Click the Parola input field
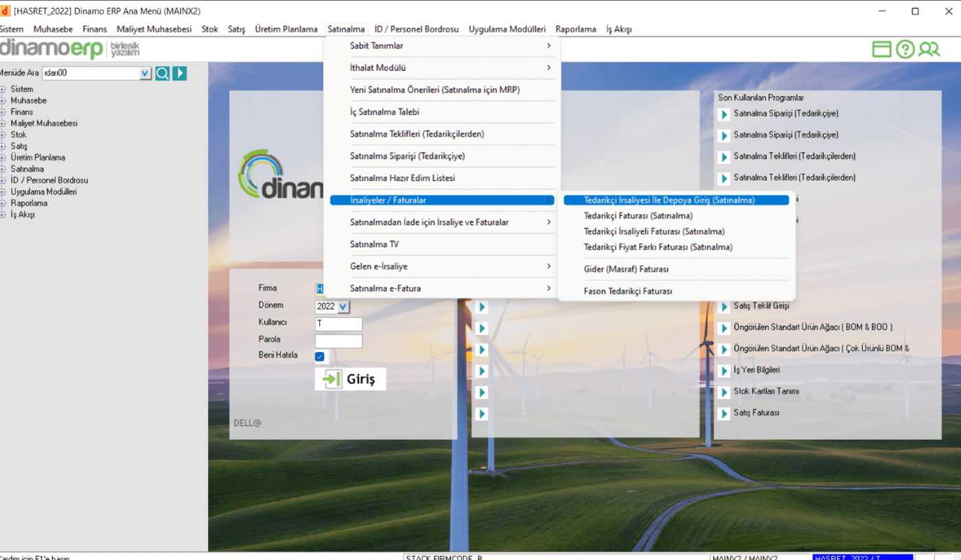The height and width of the screenshot is (560, 961). 338,340
